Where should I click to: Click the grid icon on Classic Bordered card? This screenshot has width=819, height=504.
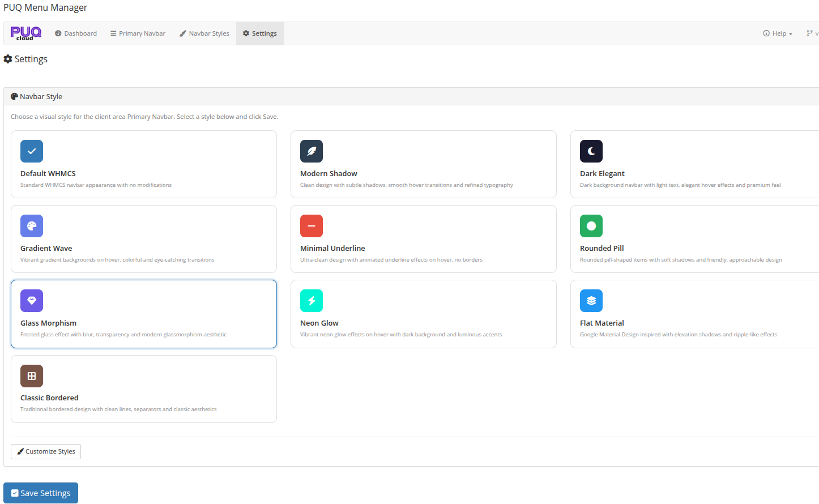[x=32, y=375]
